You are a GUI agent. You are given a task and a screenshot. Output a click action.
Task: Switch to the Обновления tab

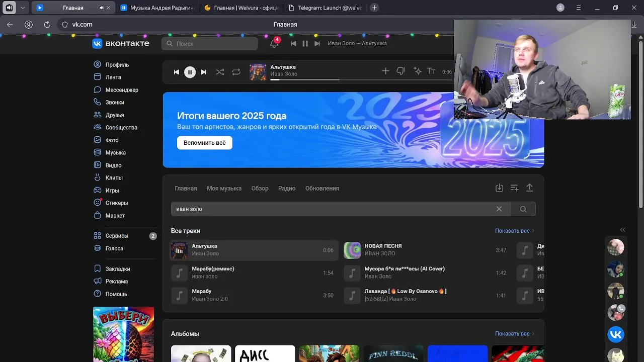[322, 189]
